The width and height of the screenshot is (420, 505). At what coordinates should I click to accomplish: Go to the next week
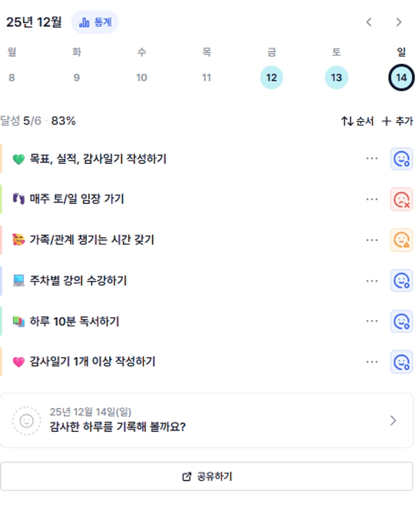pyautogui.click(x=399, y=22)
